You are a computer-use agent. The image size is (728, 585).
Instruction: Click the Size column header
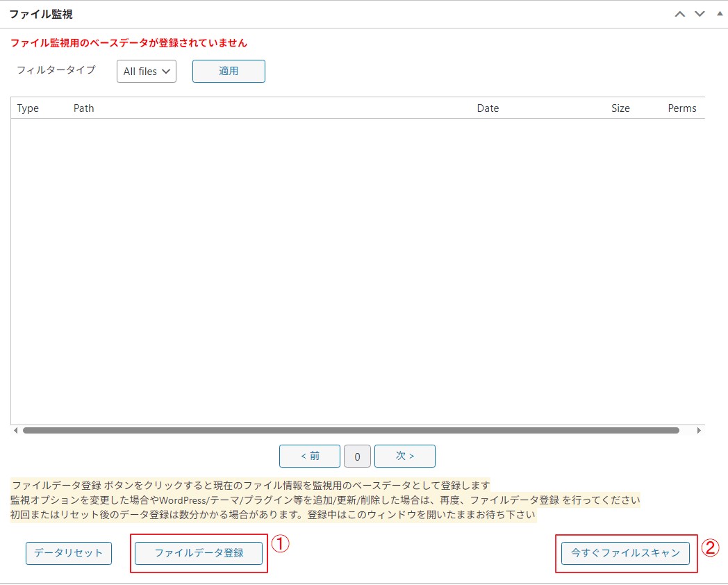point(620,108)
